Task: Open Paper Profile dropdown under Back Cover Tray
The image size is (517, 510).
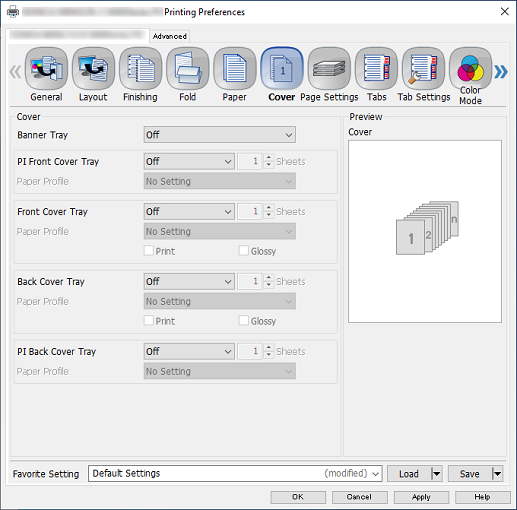Action: (x=220, y=301)
